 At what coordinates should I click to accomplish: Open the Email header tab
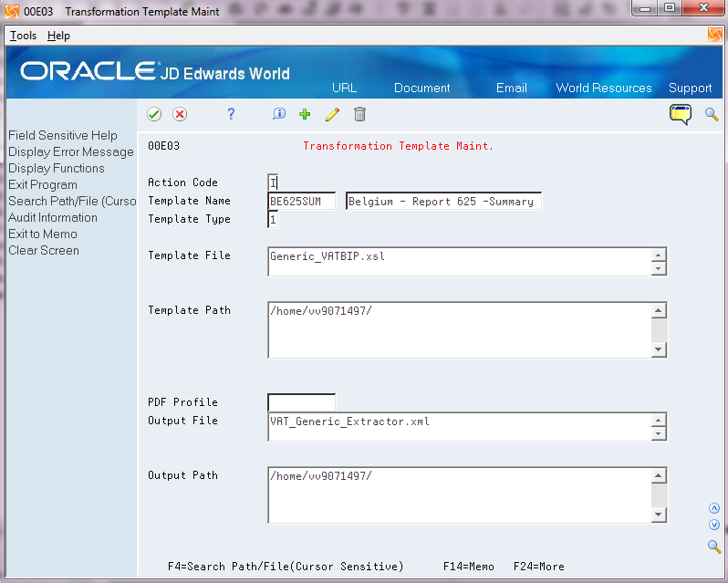(512, 88)
